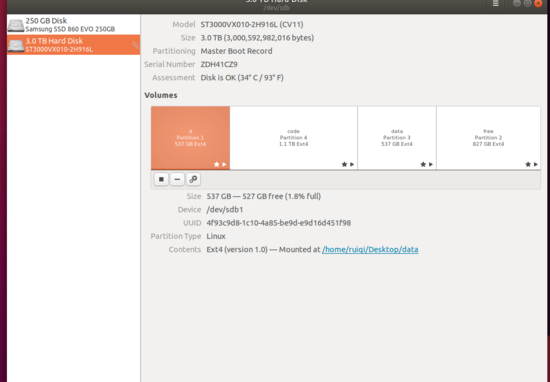This screenshot has height=382, width=550.
Task: Select the Samsung SSD 860 EVO 250GB entry
Action: 73,25
